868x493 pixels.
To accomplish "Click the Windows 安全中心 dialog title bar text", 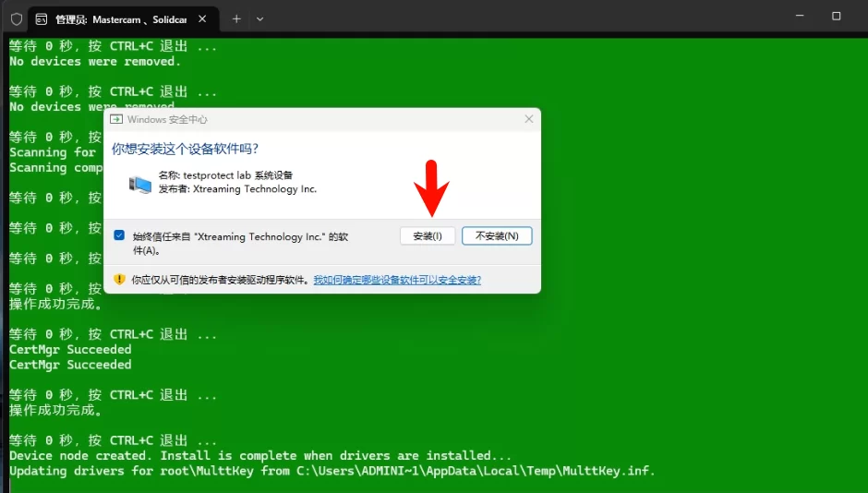I will click(167, 119).
